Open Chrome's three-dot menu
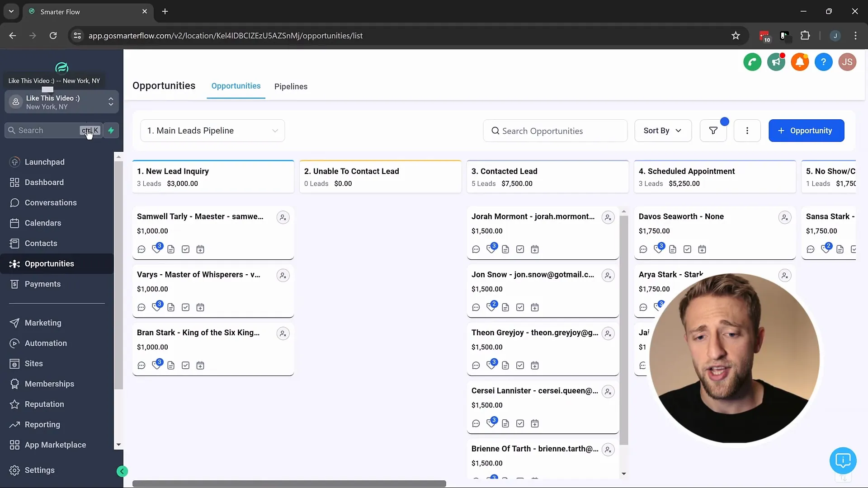The image size is (868, 488). 855,36
